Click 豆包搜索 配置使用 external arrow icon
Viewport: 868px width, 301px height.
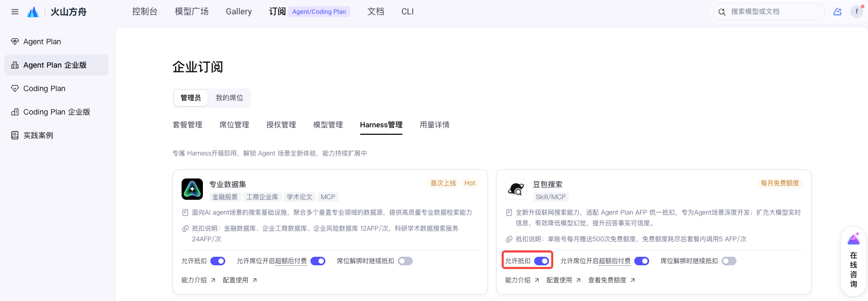pyautogui.click(x=578, y=280)
